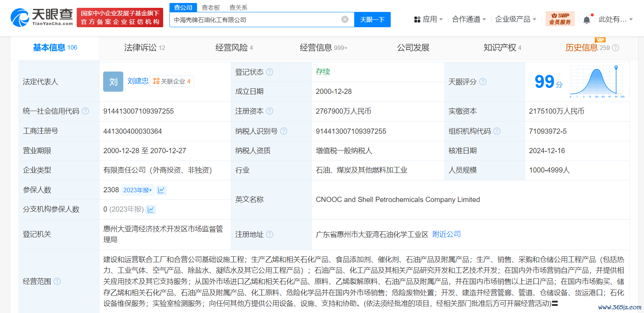
Task: Select industry 石油、煤炭及其他燃料加工业
Action: (x=361, y=170)
